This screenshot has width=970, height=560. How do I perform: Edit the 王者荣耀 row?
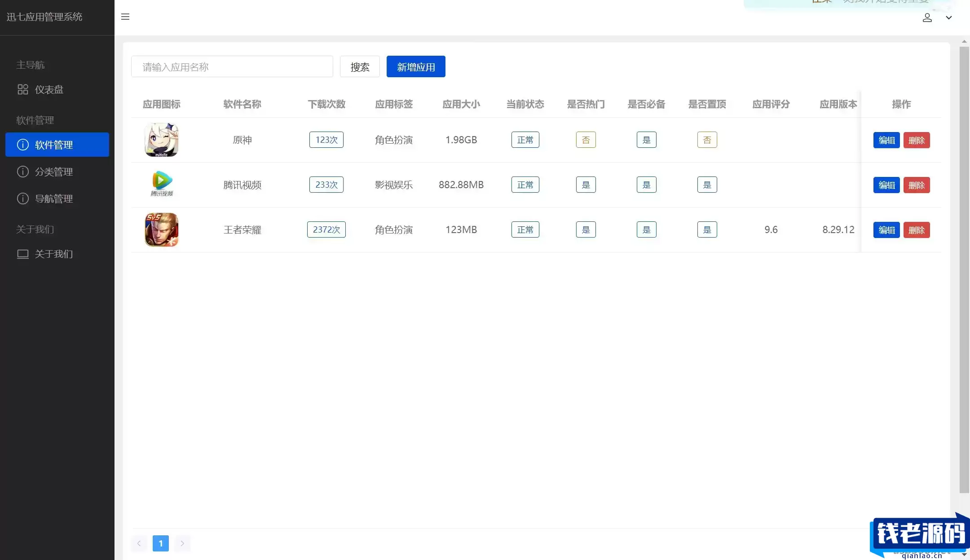886,230
